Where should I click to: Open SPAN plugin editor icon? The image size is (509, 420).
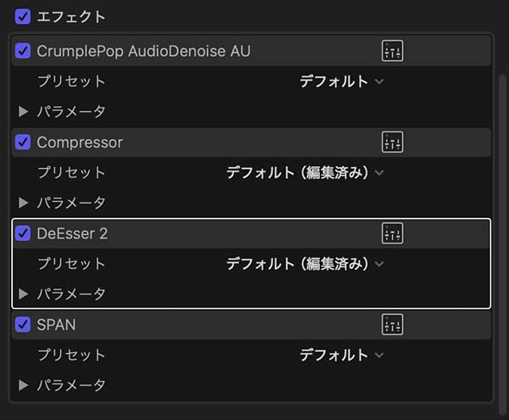(392, 325)
